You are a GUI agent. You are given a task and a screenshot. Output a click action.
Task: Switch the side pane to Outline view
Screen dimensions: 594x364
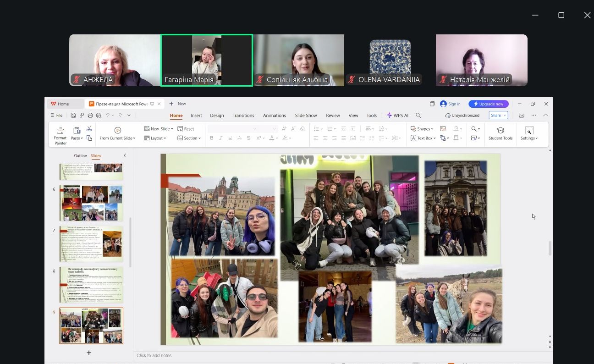pos(80,156)
